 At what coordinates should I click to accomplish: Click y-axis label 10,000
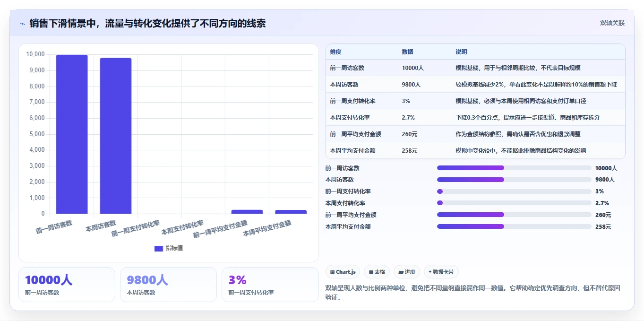(35, 54)
